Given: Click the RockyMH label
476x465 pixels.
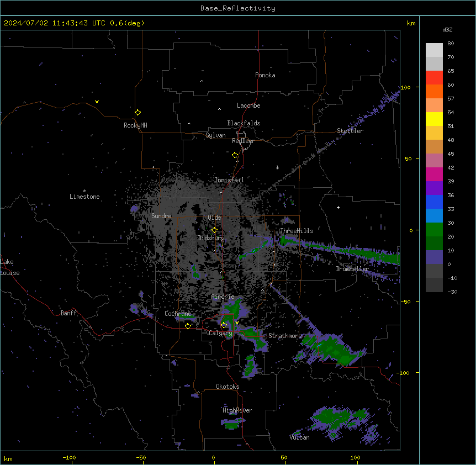Looking at the screenshot, I should pyautogui.click(x=135, y=125).
